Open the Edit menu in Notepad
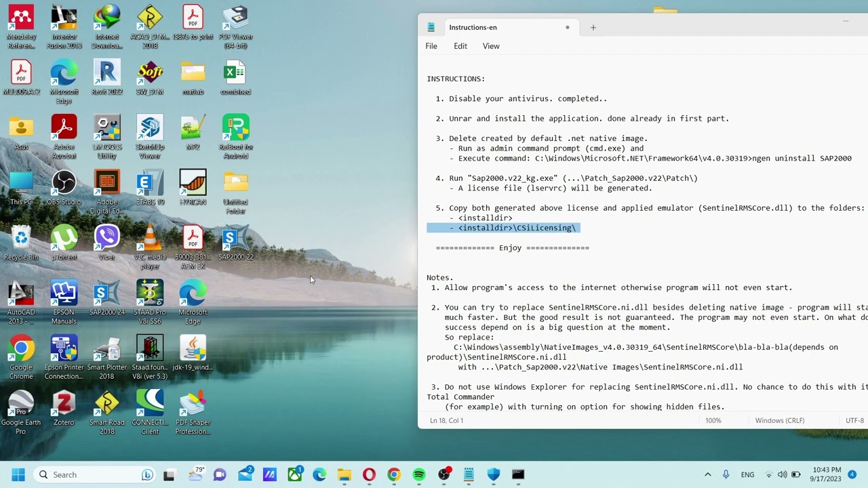The image size is (868, 488). point(460,46)
